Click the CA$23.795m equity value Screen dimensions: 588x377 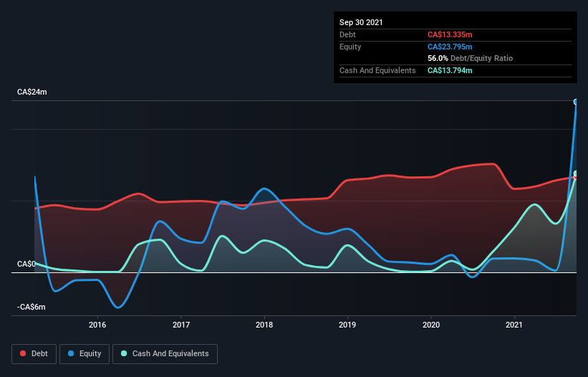pos(450,47)
